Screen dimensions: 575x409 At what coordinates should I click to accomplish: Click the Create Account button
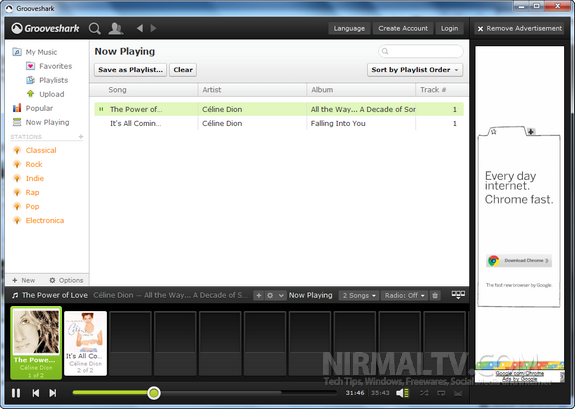[x=403, y=28]
